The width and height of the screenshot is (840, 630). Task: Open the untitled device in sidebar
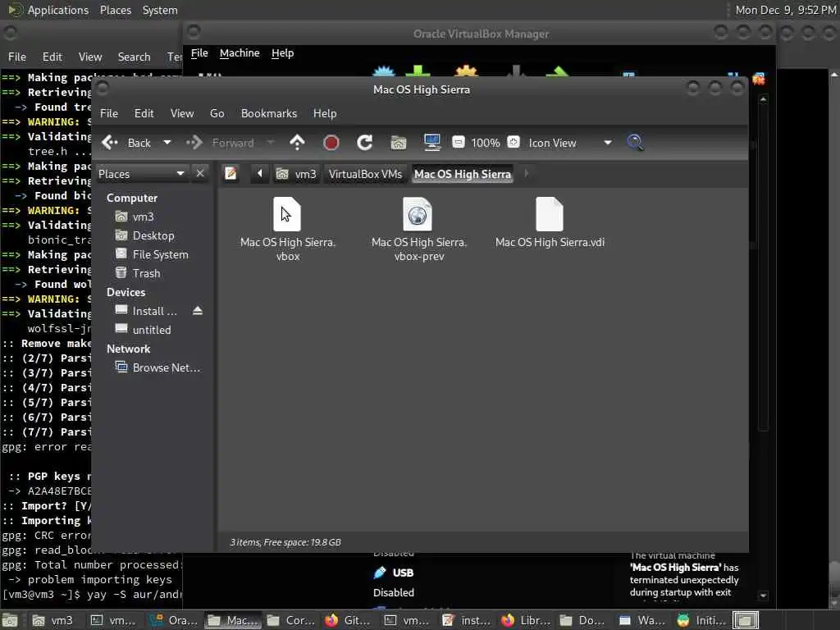152,330
